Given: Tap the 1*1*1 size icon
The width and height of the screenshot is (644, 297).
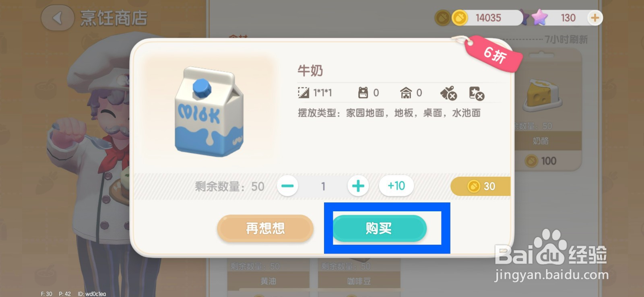Looking at the screenshot, I should tap(303, 93).
